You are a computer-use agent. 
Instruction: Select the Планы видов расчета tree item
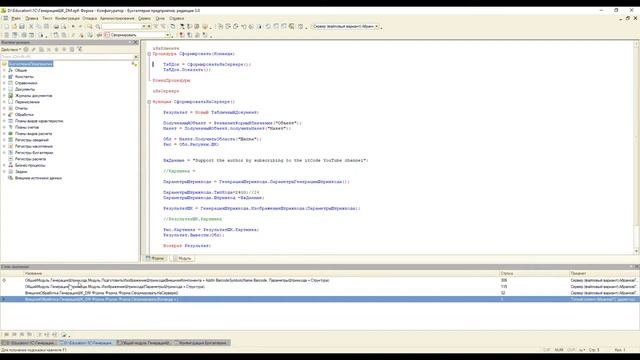(x=33, y=134)
